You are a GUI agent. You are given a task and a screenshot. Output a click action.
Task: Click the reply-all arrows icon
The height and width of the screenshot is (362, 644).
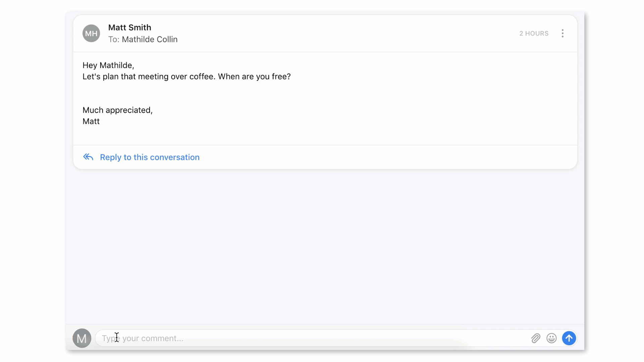coord(88,157)
